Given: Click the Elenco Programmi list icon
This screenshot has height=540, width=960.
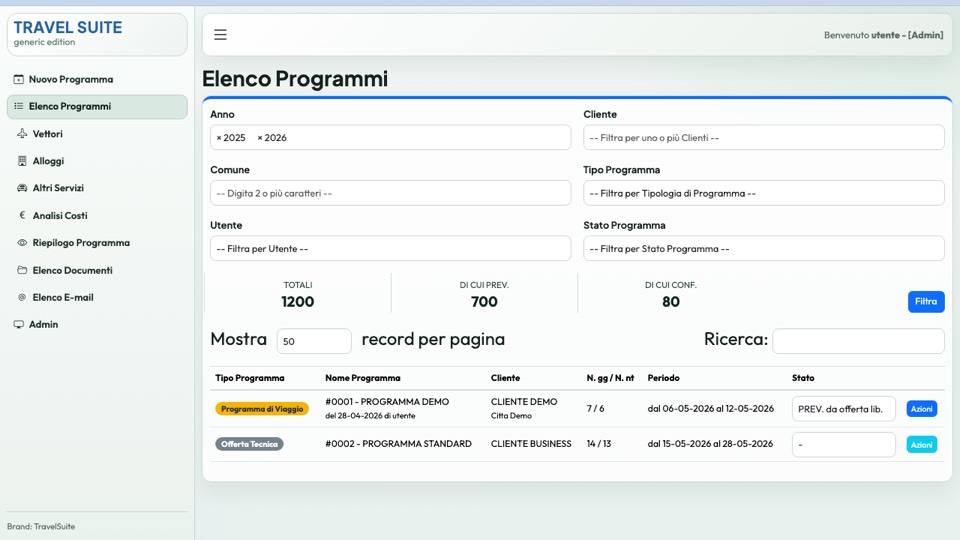Looking at the screenshot, I should [x=18, y=107].
